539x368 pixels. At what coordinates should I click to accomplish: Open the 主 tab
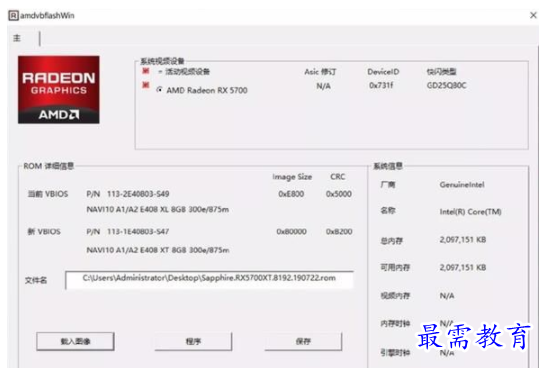click(17, 38)
